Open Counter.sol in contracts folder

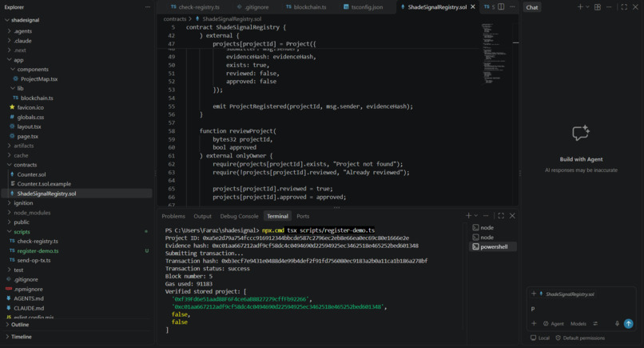(31, 174)
